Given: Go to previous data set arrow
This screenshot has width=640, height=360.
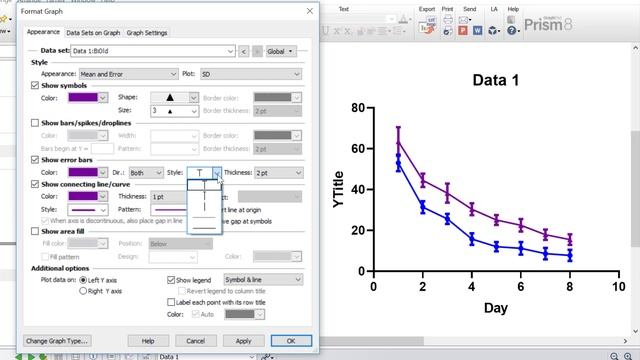Looking at the screenshot, I should pos(244,51).
